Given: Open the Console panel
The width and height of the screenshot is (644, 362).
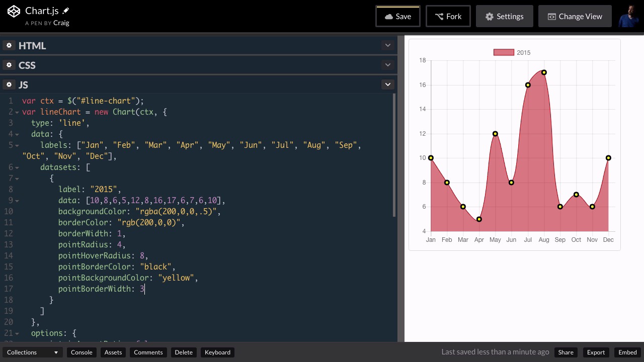Looking at the screenshot, I should [82, 352].
